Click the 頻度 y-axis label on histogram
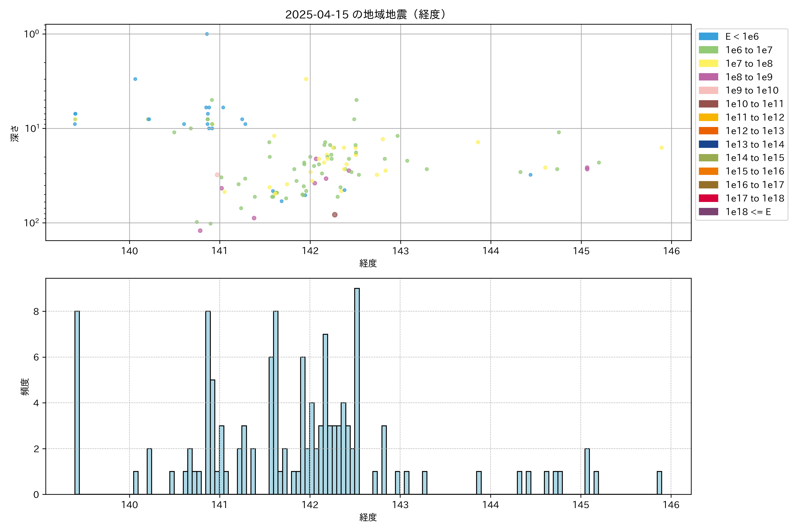Image resolution: width=798 pixels, height=532 pixels. coord(25,387)
